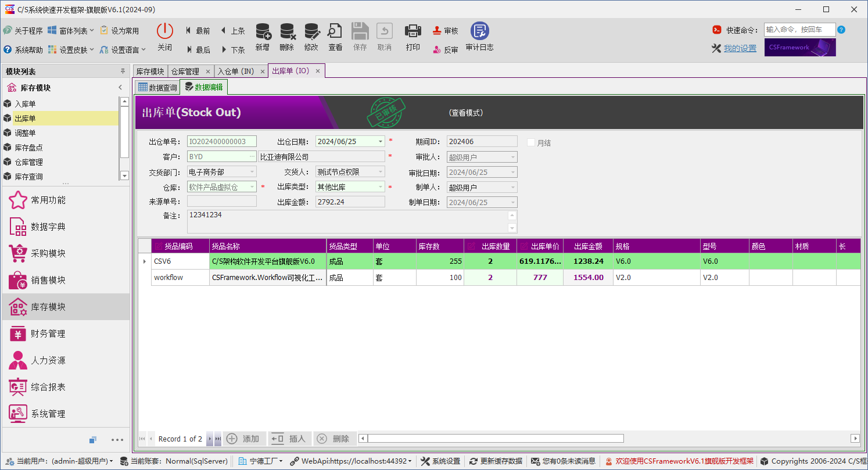Open the 交货部门 department dropdown
The width and height of the screenshot is (868, 470).
pyautogui.click(x=252, y=172)
